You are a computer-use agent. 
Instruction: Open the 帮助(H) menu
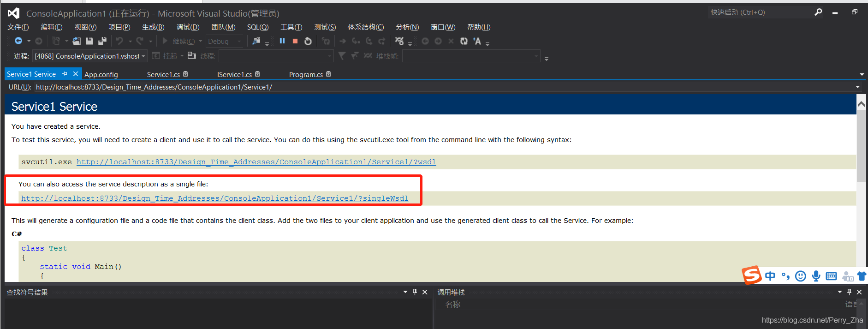pos(479,27)
